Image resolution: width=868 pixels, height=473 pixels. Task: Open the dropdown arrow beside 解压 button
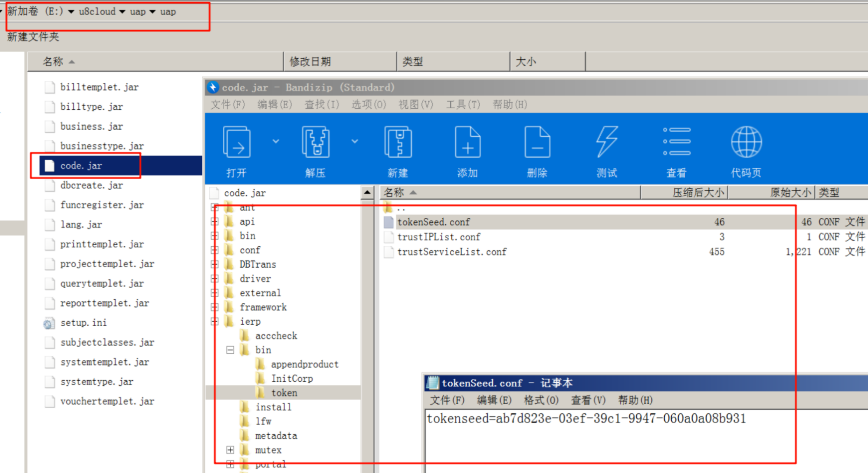click(x=355, y=141)
